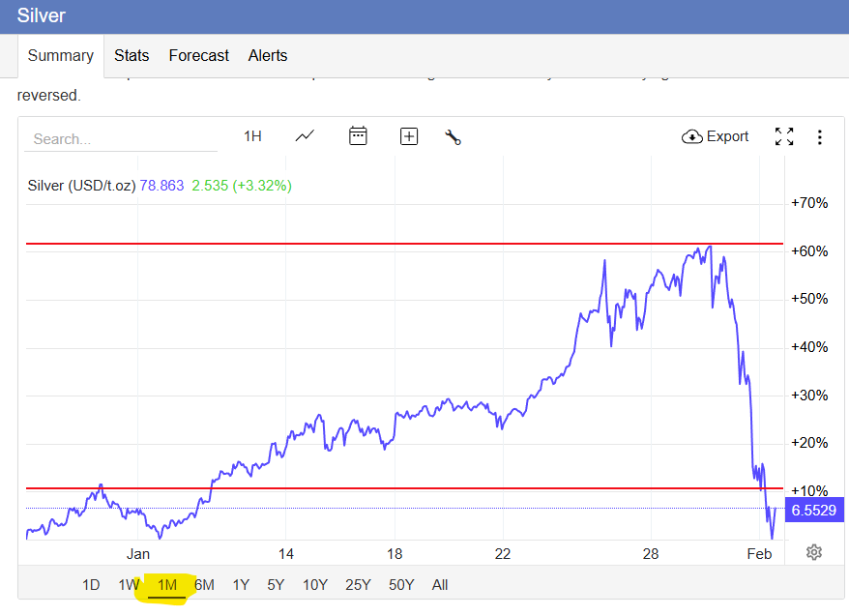Click the chart Search input field

[121, 138]
